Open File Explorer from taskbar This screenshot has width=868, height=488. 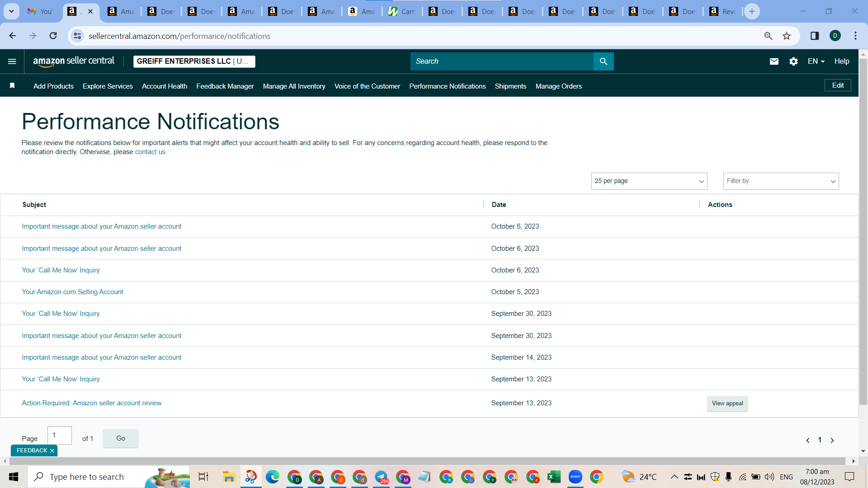pyautogui.click(x=229, y=477)
